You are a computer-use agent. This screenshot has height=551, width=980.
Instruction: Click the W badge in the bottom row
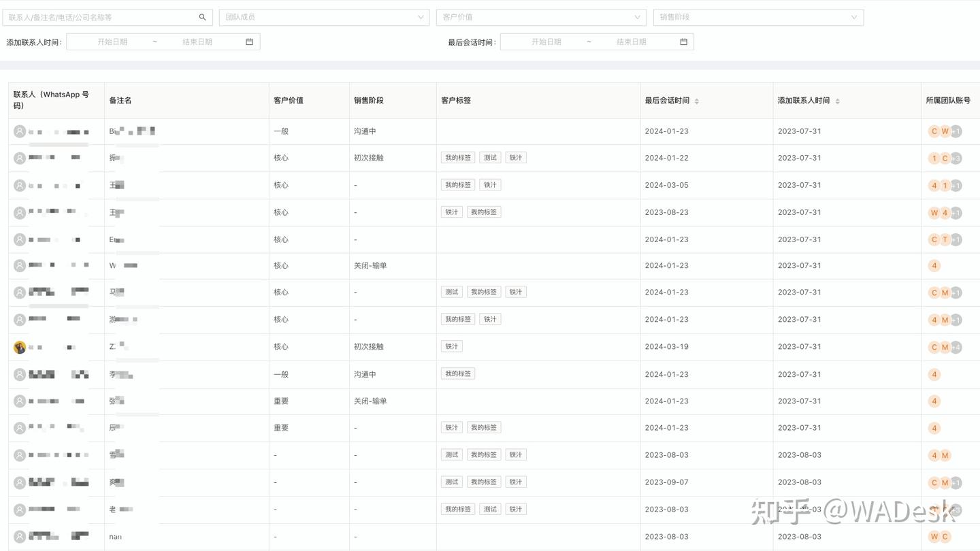[x=934, y=537]
